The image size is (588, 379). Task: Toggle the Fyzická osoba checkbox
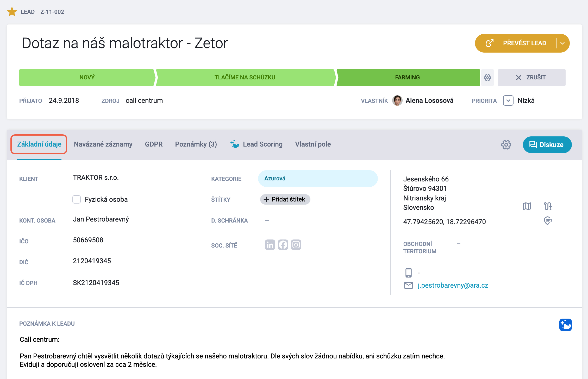77,199
